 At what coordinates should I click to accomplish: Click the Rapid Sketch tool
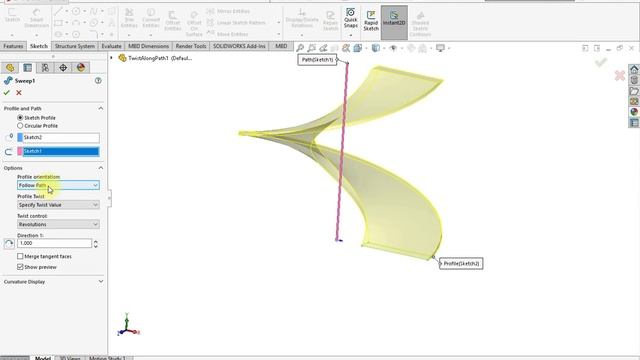coord(371,20)
